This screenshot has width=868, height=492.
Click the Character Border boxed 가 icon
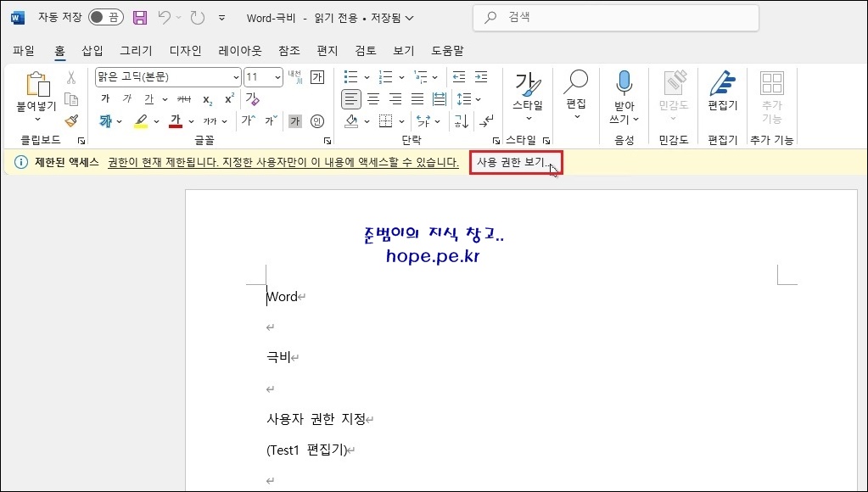tap(317, 77)
